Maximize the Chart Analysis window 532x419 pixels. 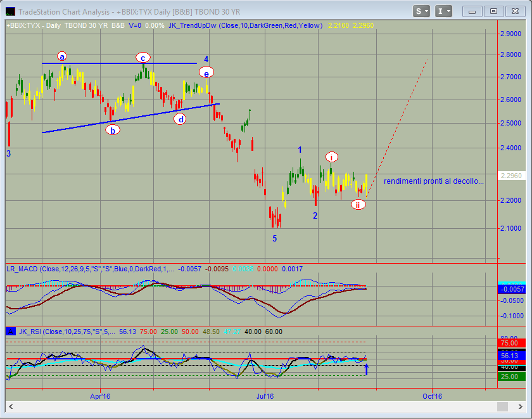click(493, 11)
